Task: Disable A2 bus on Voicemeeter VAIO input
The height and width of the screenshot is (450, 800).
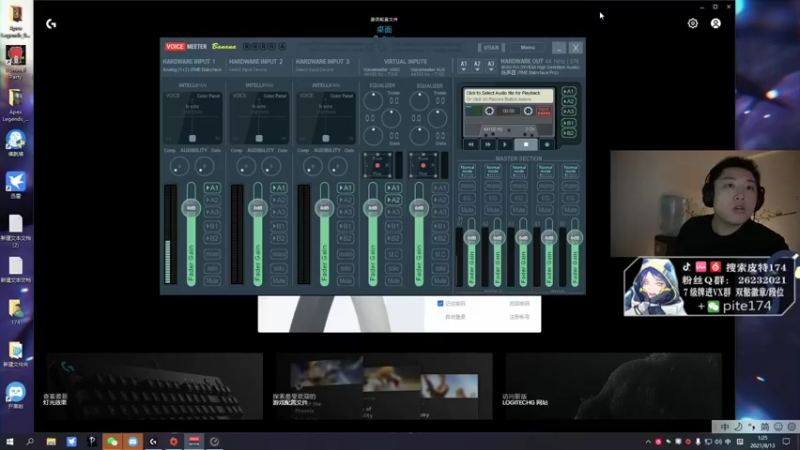Action: 393,200
